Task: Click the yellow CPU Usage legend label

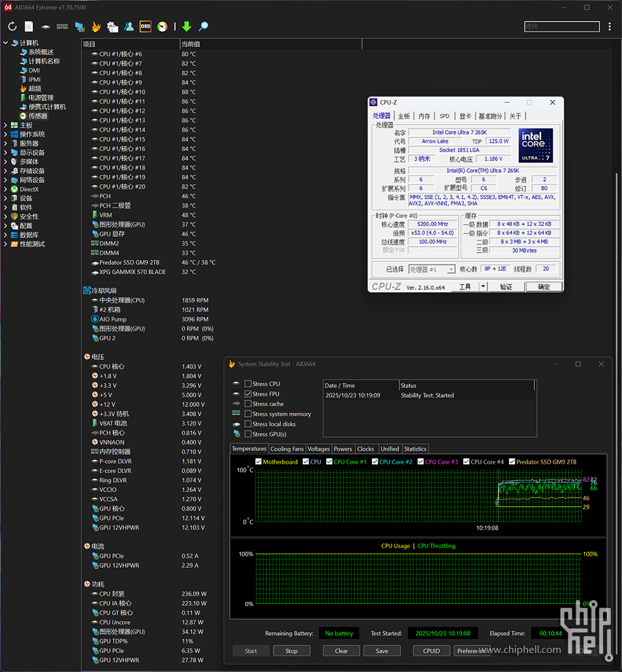Action: (395, 546)
